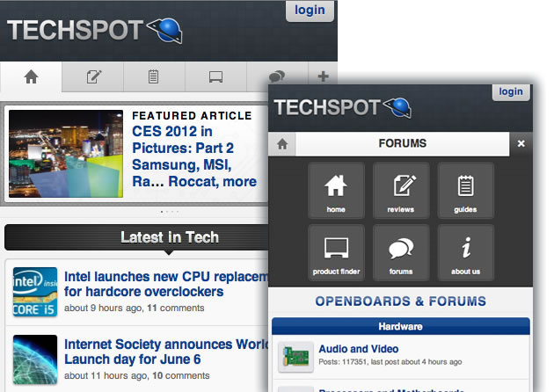Open Internet Society World Launch day article
The height and width of the screenshot is (392, 554).
pyautogui.click(x=166, y=352)
